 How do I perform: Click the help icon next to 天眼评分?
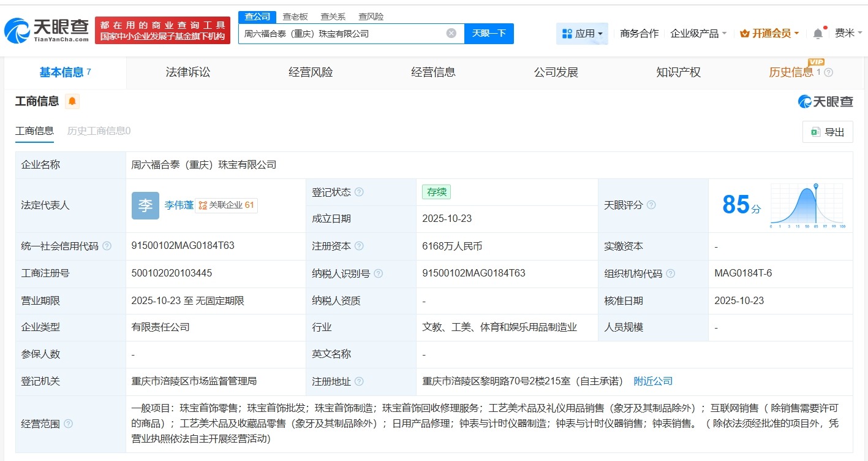651,205
